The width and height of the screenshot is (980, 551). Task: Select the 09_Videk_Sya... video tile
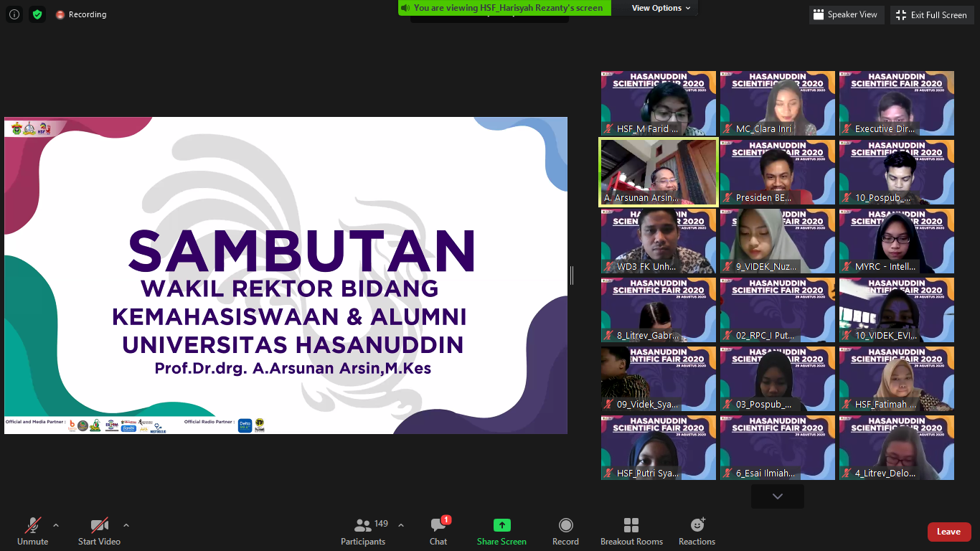[x=659, y=379]
